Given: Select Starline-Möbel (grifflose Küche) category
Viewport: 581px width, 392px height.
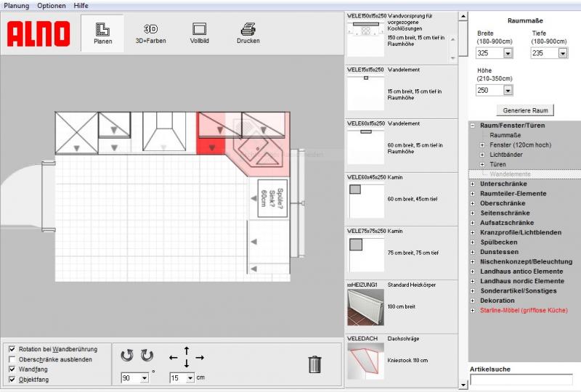Looking at the screenshot, I should pos(523,310).
